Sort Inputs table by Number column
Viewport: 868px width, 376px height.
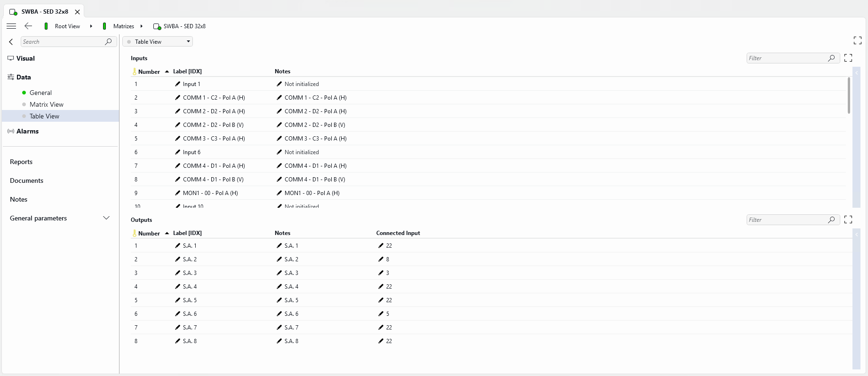149,72
